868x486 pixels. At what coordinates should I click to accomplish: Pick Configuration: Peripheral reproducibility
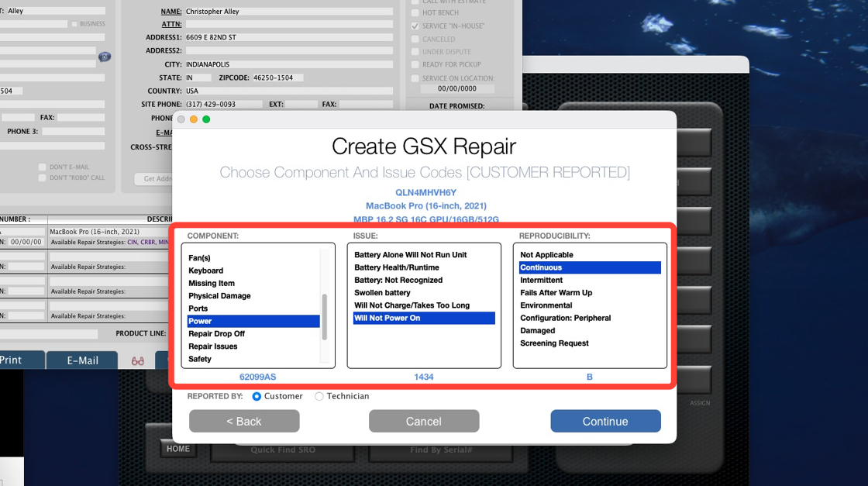590,318
